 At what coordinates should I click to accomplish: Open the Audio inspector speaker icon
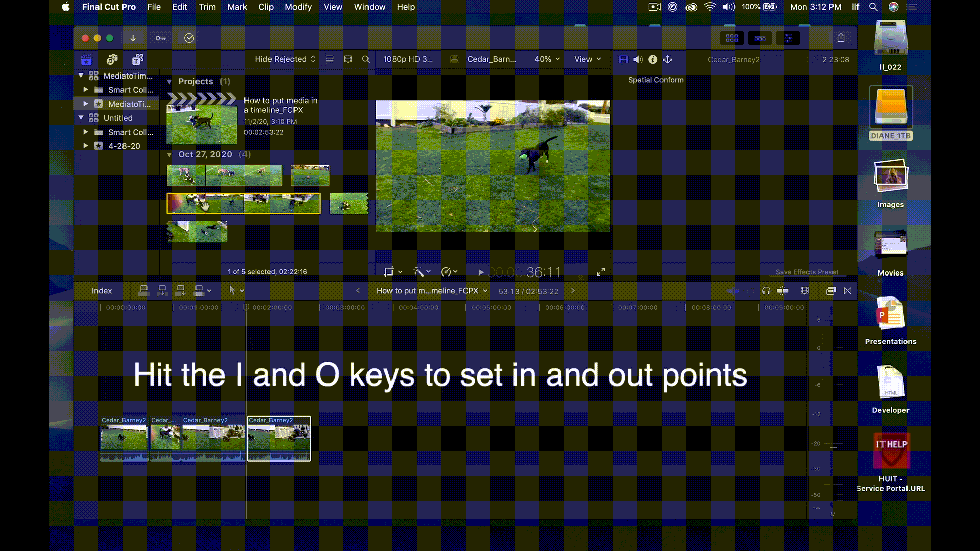point(638,60)
